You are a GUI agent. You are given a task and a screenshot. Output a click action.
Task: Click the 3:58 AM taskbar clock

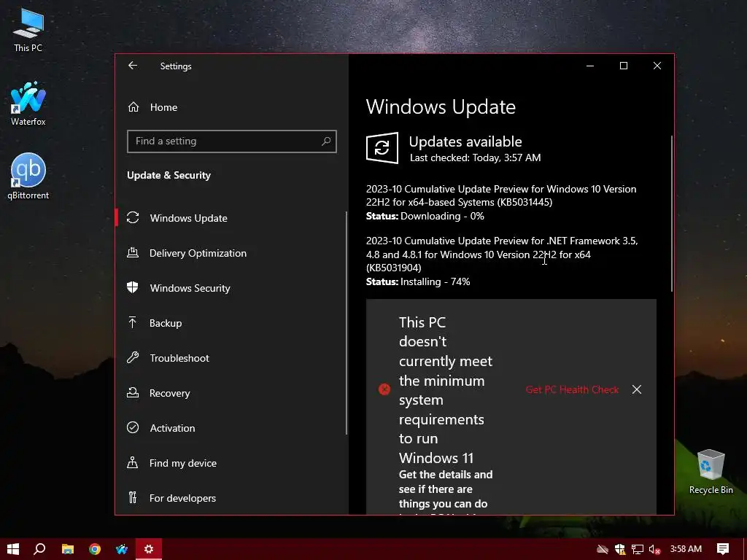pos(686,549)
